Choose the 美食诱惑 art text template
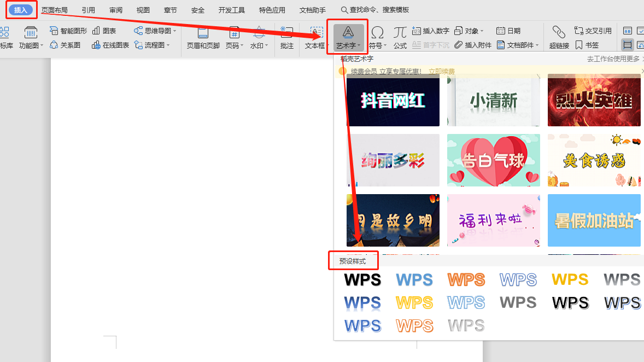The width and height of the screenshot is (644, 362). point(594,160)
